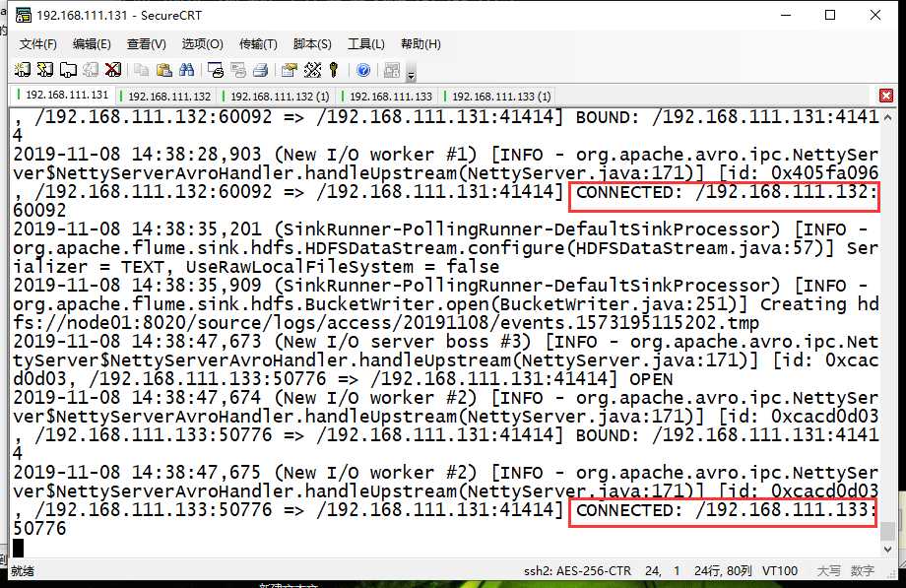Viewport: 906px width, 588px height.
Task: Click the 就绪 status bar text
Action: coord(23,571)
